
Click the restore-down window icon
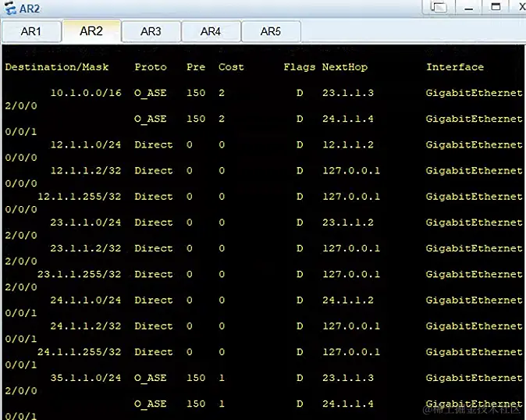pyautogui.click(x=439, y=7)
